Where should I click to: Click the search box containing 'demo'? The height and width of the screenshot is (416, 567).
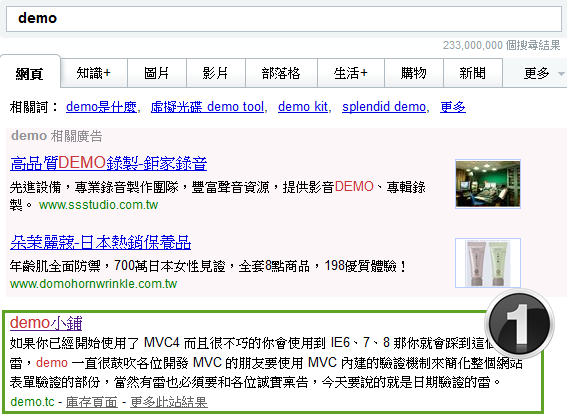tap(284, 18)
